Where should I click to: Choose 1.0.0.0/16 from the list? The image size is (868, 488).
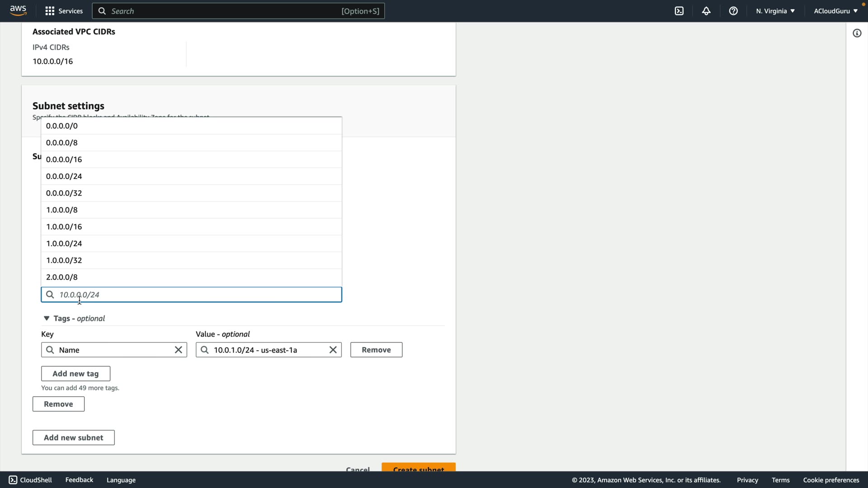point(64,226)
